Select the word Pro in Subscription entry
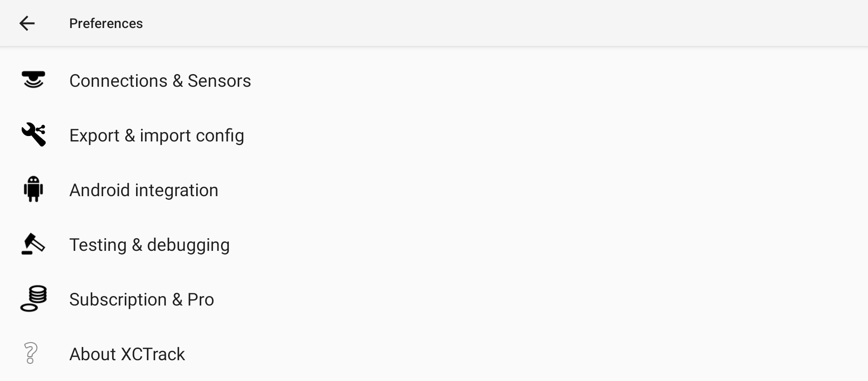 coord(201,300)
